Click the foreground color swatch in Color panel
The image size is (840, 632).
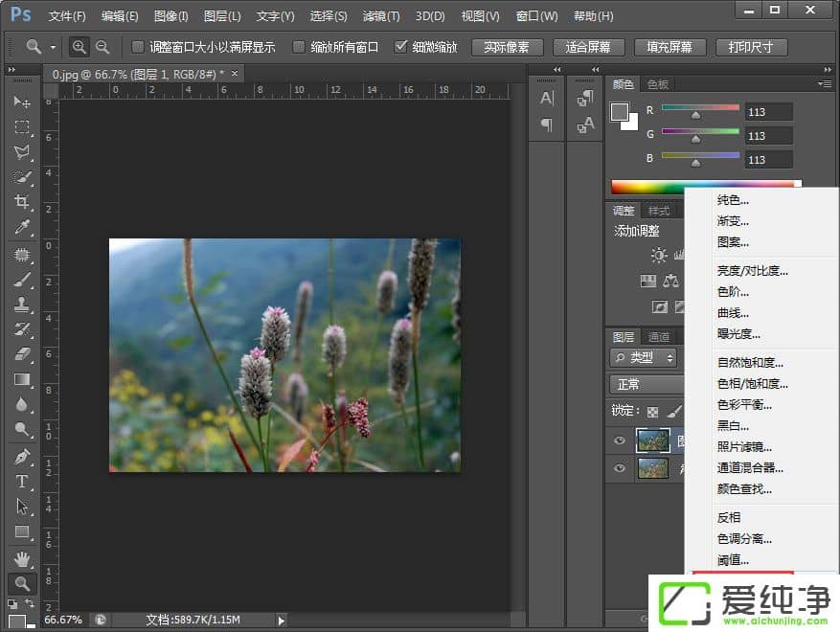coord(619,111)
